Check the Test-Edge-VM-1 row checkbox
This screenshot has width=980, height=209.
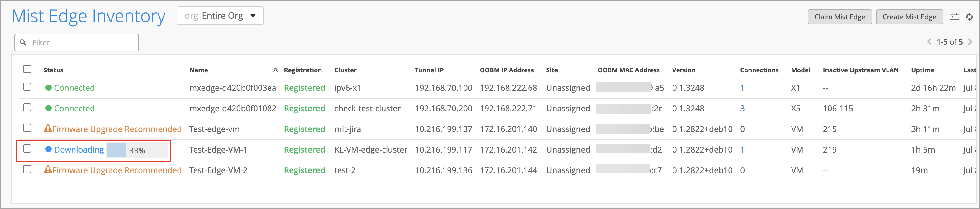[27, 148]
